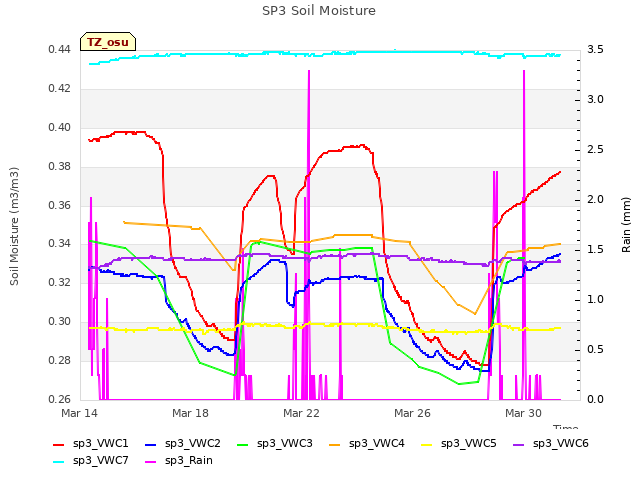
Task: Click the Rain (mm) axis title
Action: pos(626,225)
